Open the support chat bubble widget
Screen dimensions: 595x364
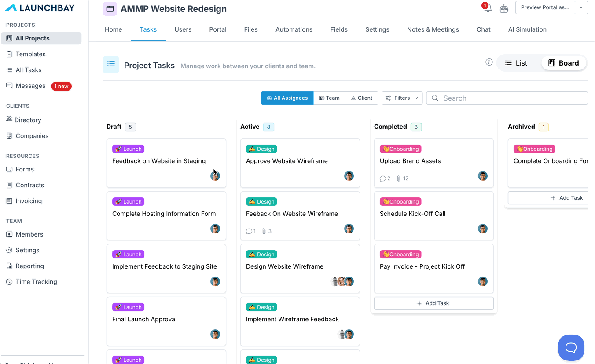tap(571, 348)
